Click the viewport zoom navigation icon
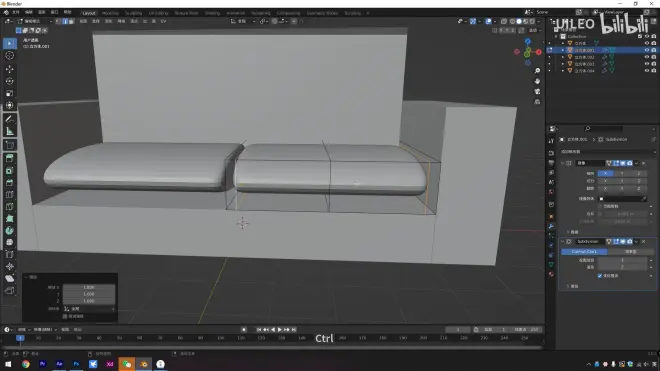Viewport: 660px width, 371px height. pyautogui.click(x=537, y=71)
